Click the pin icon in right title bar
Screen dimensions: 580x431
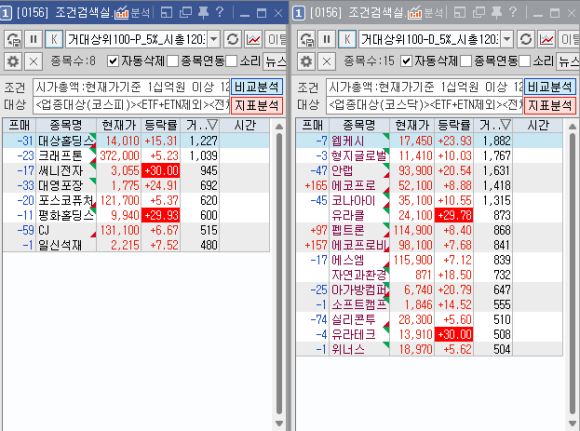496,13
